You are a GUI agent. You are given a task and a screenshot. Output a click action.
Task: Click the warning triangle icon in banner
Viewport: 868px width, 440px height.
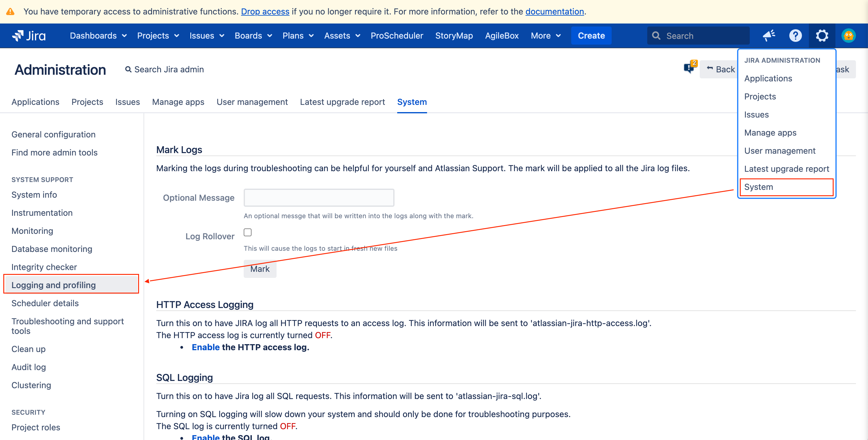click(x=11, y=11)
